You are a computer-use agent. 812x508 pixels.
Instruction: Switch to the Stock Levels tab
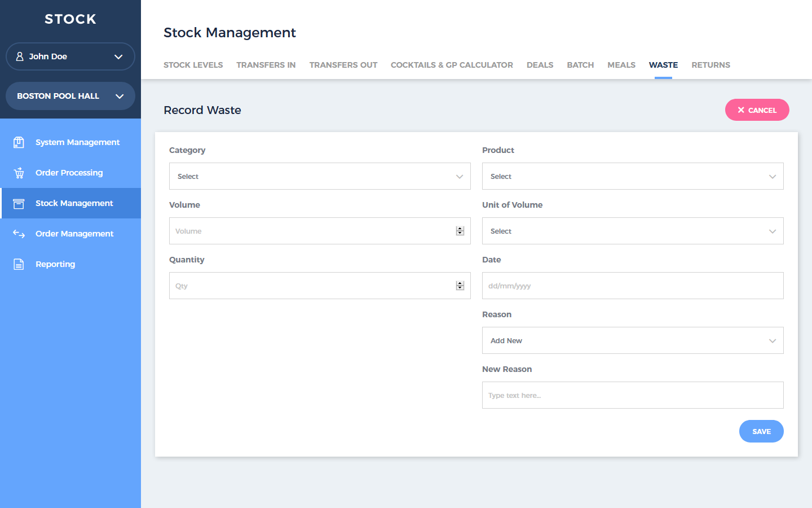click(x=193, y=65)
